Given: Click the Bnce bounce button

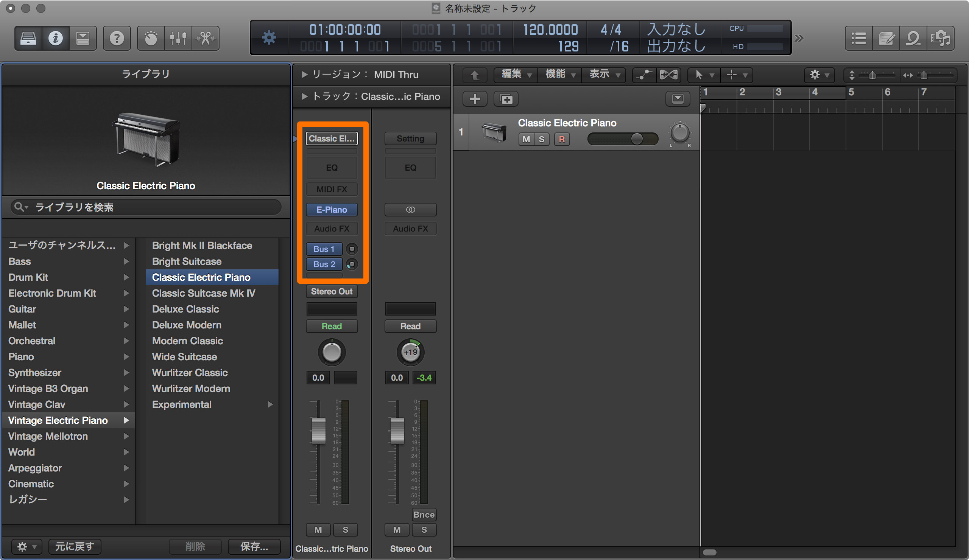Looking at the screenshot, I should point(424,514).
